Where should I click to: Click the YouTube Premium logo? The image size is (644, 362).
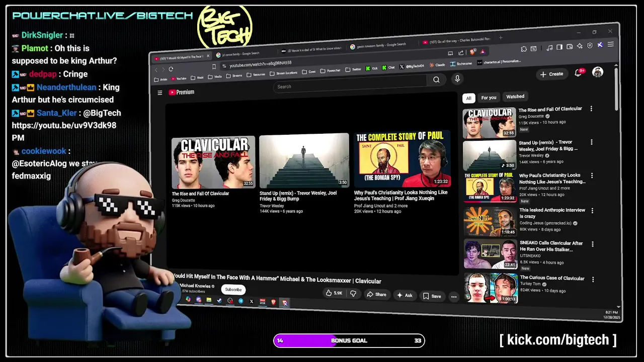181,92
